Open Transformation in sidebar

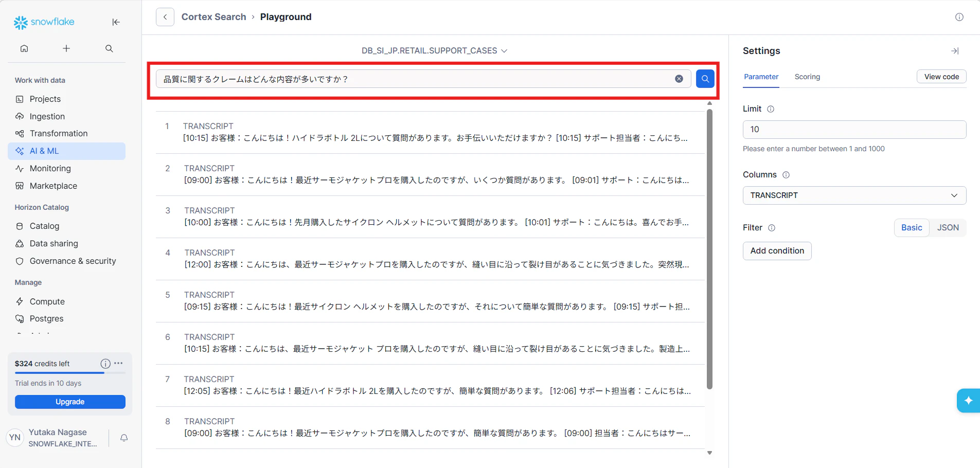(66, 134)
